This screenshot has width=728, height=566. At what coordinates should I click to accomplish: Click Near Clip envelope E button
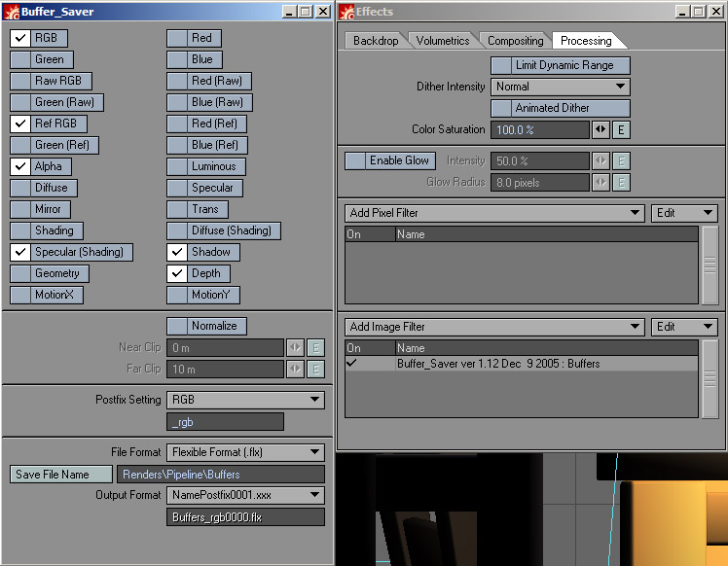pyautogui.click(x=315, y=348)
